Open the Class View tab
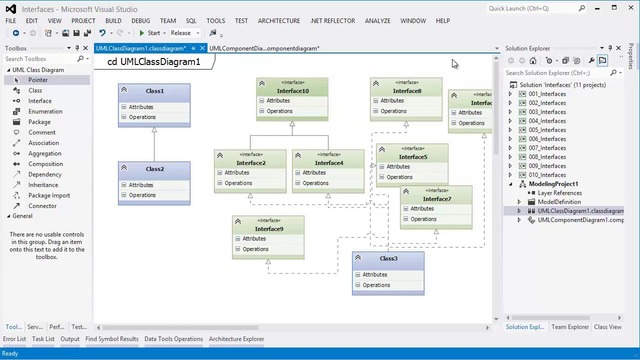 click(x=608, y=327)
